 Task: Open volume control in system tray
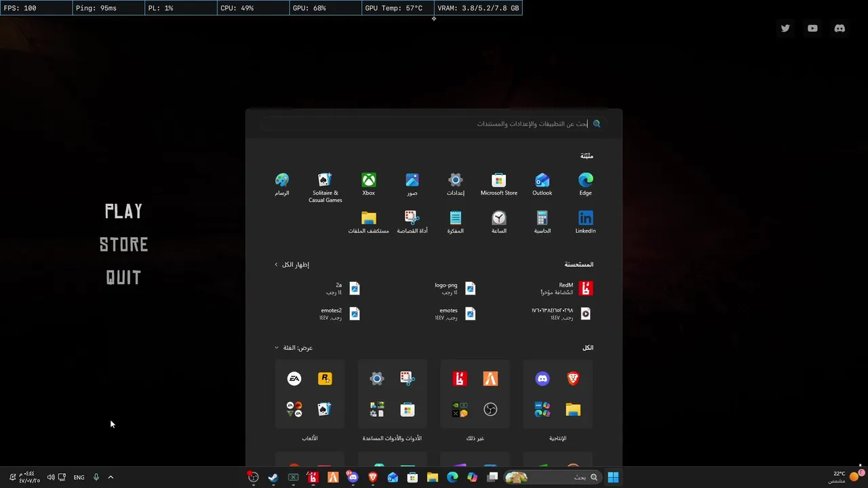coord(51,477)
